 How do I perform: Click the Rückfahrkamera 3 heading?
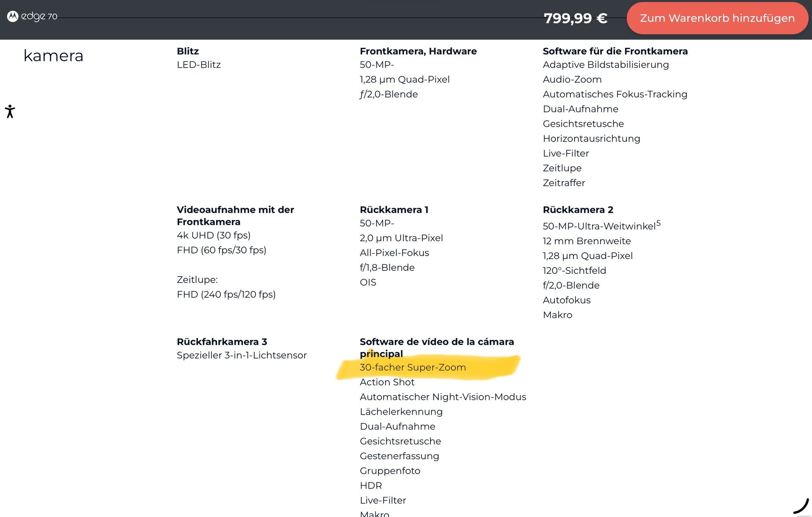(222, 342)
